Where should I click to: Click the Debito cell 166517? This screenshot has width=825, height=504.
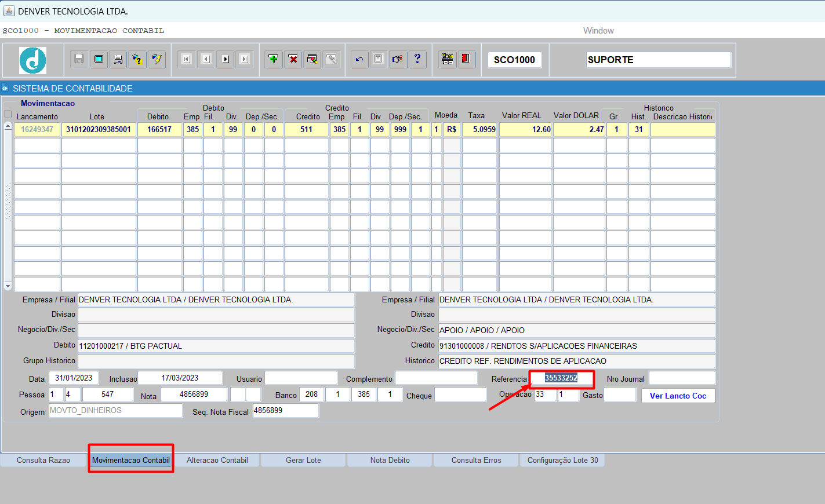[x=159, y=130]
